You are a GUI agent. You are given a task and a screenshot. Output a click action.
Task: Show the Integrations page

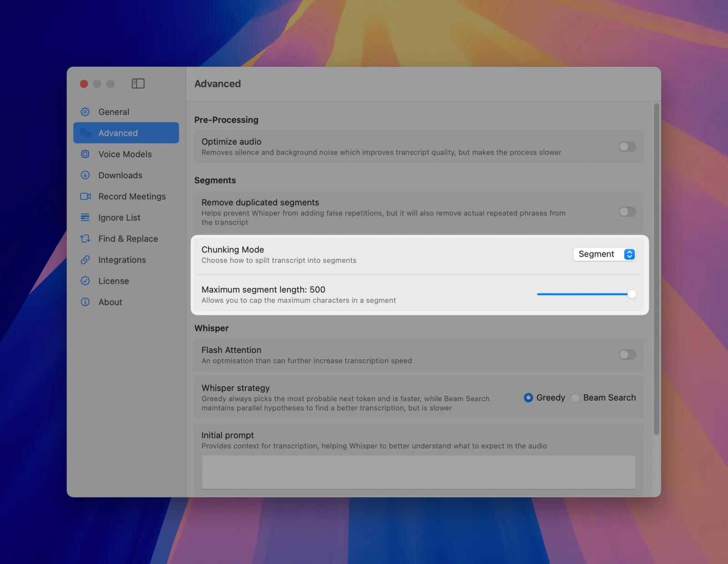coord(126,260)
